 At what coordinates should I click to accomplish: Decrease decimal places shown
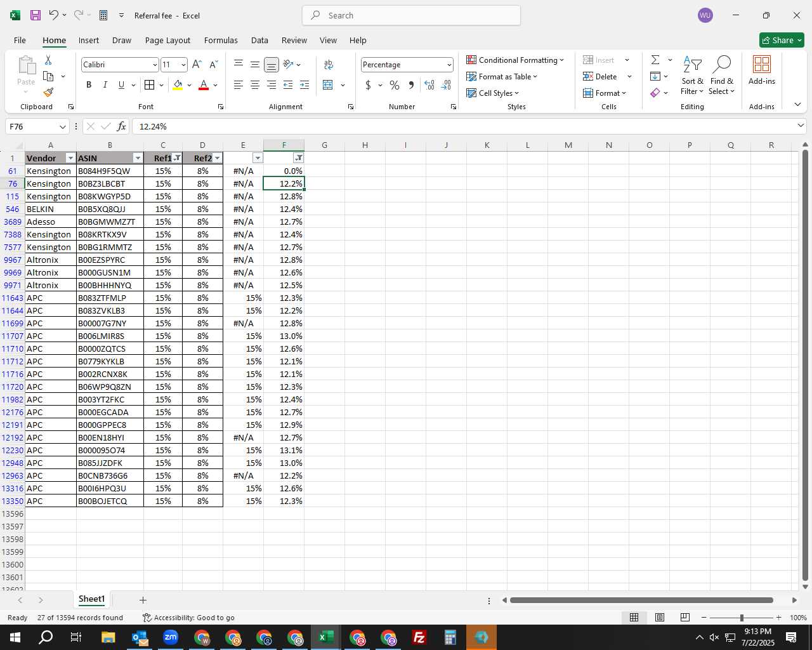point(446,85)
